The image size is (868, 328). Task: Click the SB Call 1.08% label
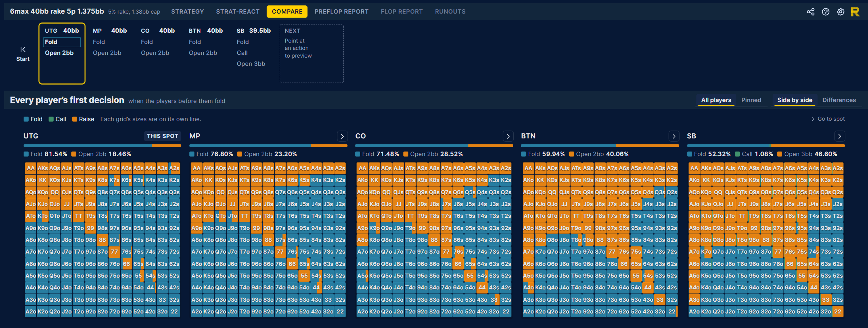[754, 154]
